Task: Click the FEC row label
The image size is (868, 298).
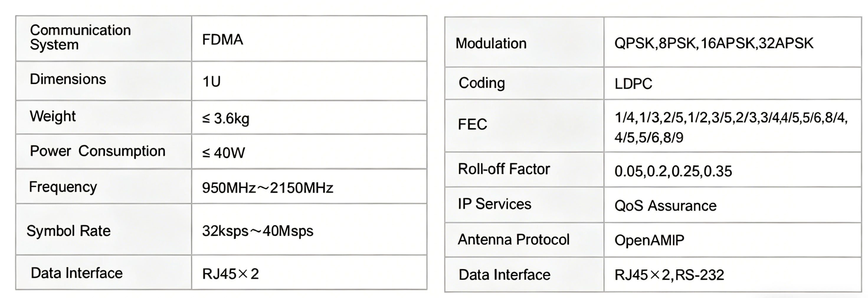Action: coord(472,124)
